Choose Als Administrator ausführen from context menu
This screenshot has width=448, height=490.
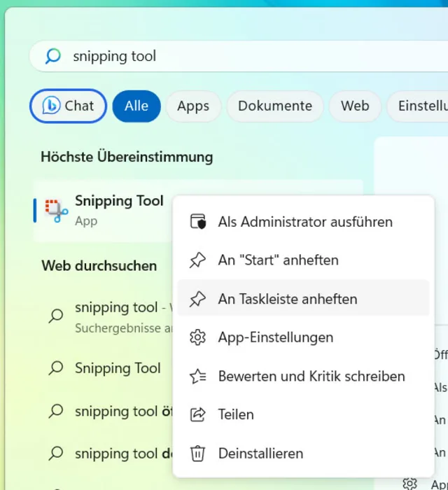(x=305, y=222)
